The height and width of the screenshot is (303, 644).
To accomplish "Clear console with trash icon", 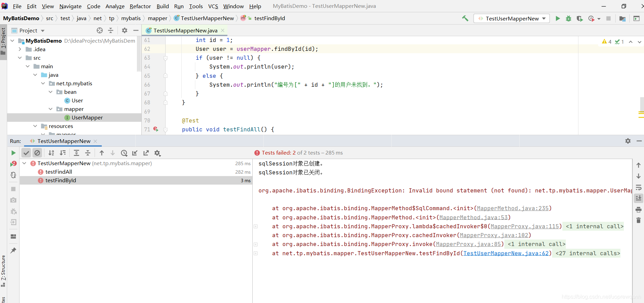I will 639,220.
